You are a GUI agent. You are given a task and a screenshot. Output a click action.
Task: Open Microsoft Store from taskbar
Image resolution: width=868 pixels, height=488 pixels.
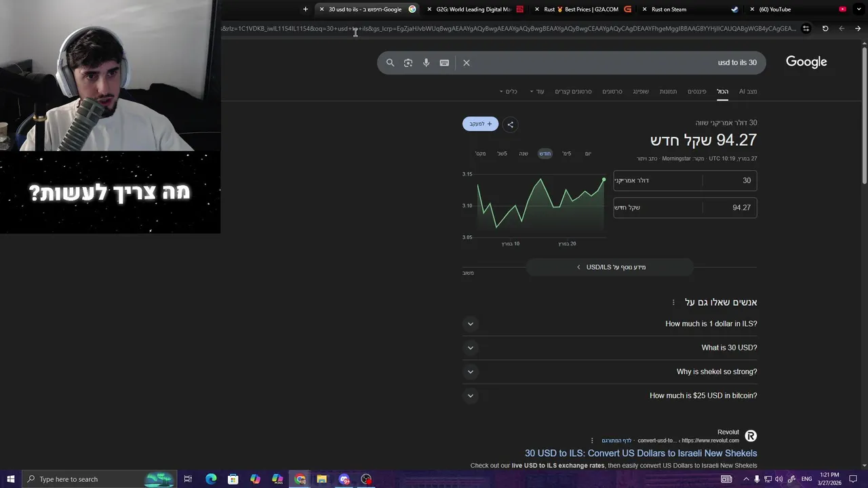pyautogui.click(x=233, y=479)
